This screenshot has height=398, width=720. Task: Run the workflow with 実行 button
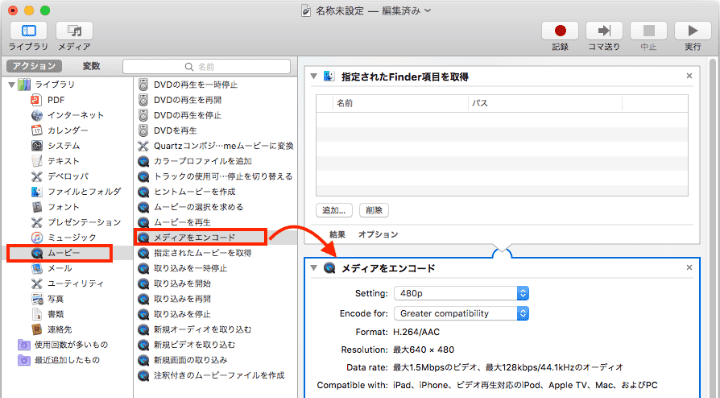tap(692, 31)
